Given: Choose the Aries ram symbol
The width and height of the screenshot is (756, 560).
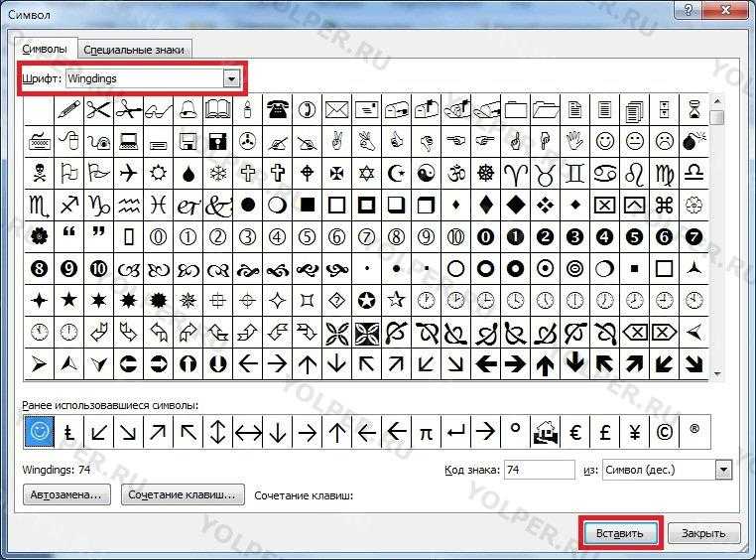Looking at the screenshot, I should [516, 173].
